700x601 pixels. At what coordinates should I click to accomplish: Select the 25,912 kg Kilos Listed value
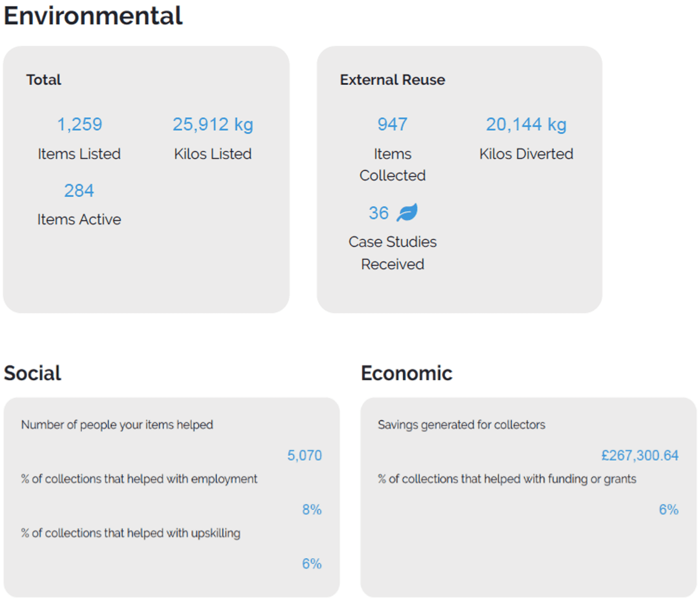(213, 124)
